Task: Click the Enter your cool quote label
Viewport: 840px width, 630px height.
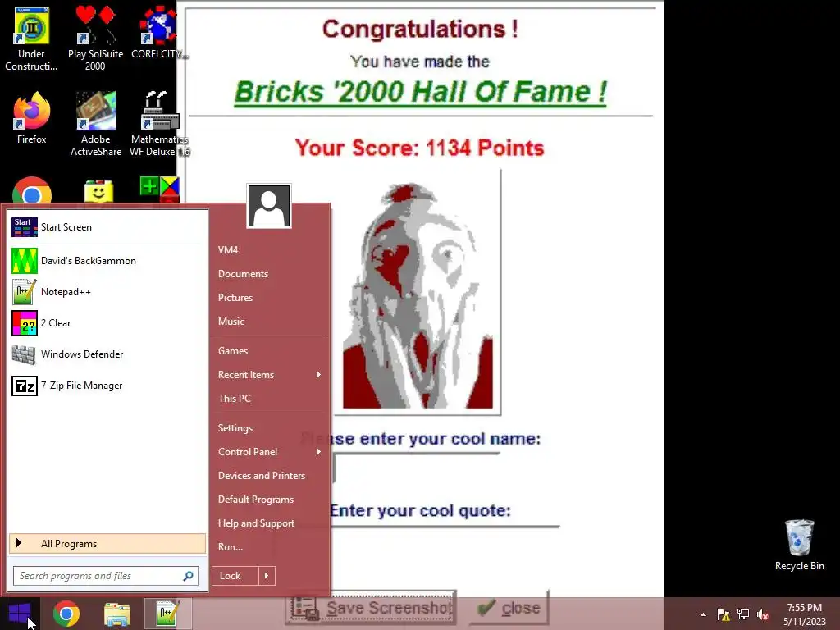Action: click(420, 510)
